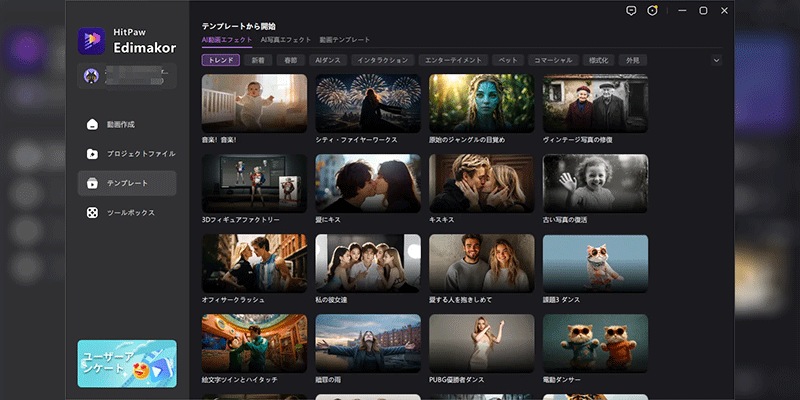This screenshot has width=800, height=400.
Task: Select the 春節 category filter
Action: [290, 60]
